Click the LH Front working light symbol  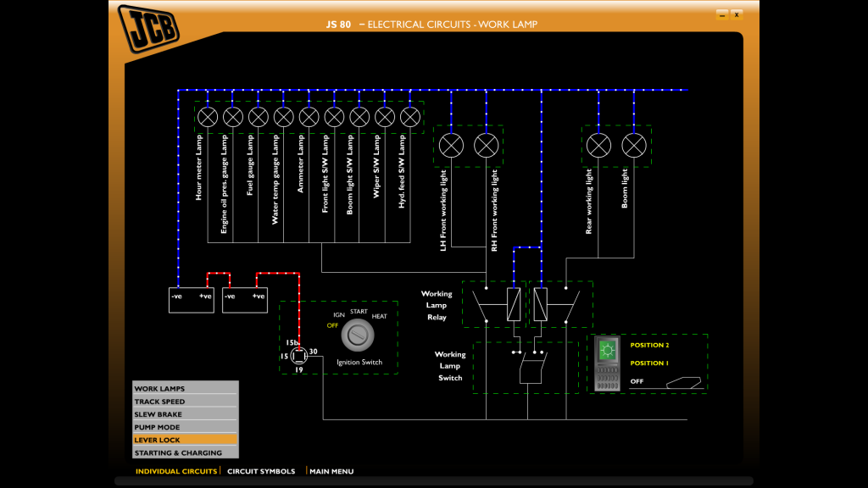(450, 145)
